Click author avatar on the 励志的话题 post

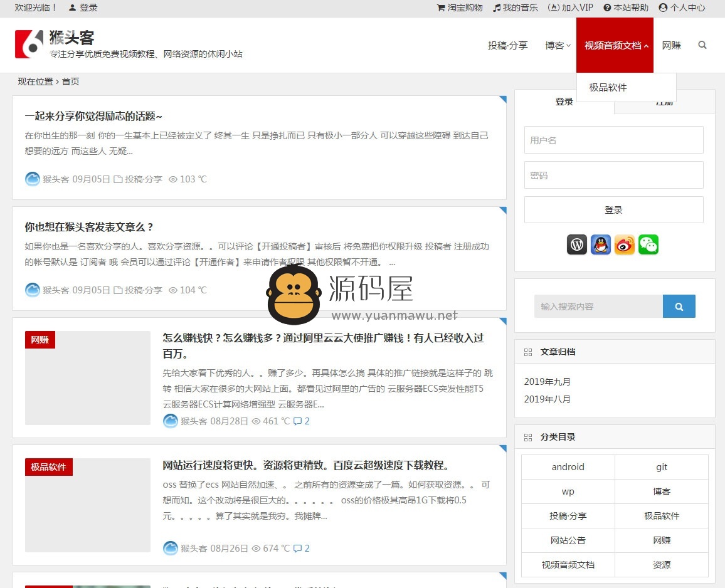pos(33,179)
